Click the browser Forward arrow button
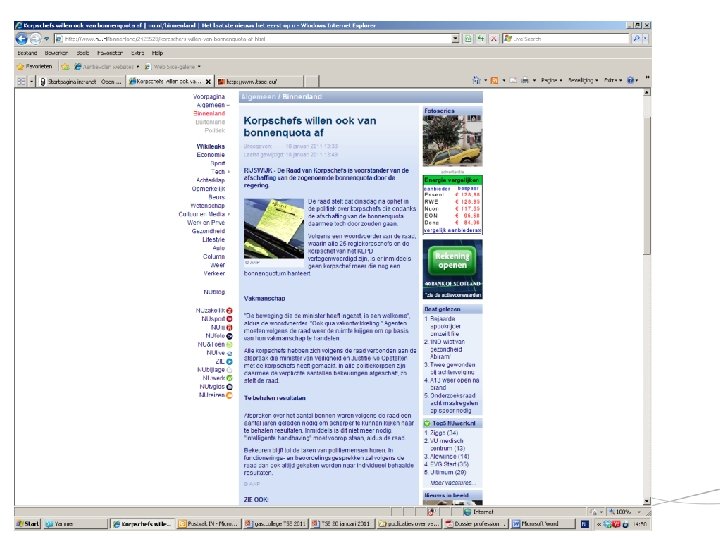The height and width of the screenshot is (540, 720). pos(35,39)
